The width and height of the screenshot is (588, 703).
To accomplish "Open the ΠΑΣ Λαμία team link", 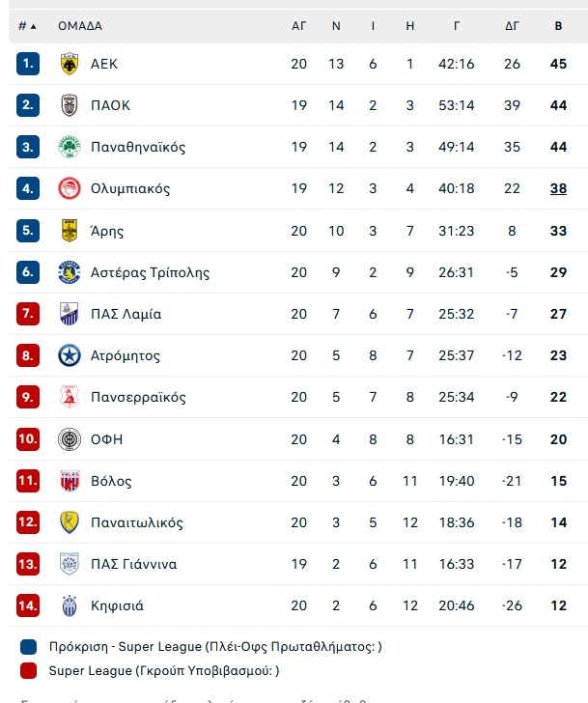I will (126, 314).
